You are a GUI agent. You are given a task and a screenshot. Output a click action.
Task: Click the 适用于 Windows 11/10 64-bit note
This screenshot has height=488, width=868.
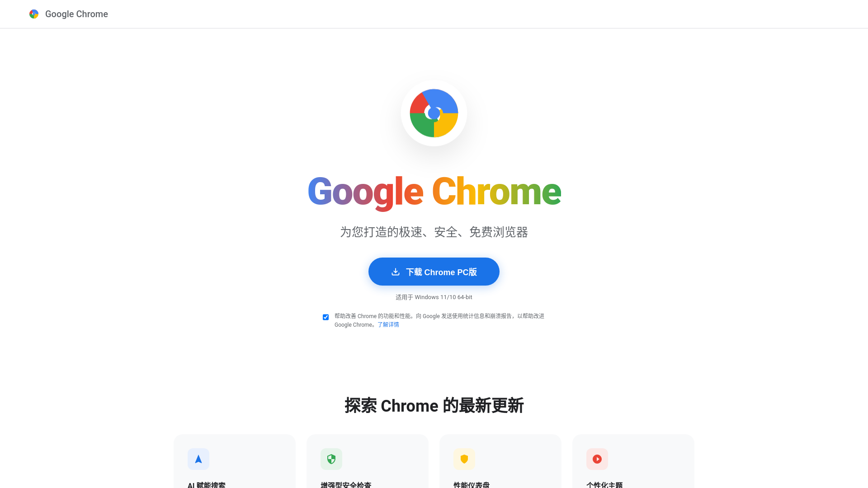434,297
